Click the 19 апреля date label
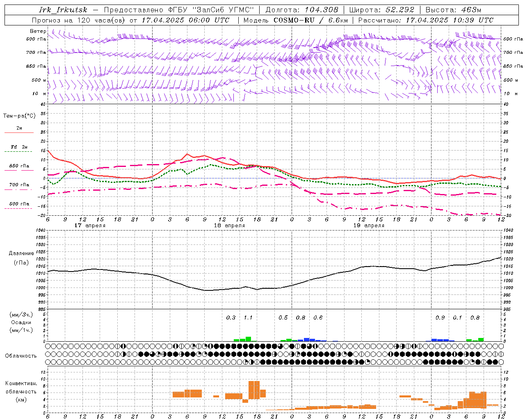The height and width of the screenshot is (420, 525). coord(369,226)
